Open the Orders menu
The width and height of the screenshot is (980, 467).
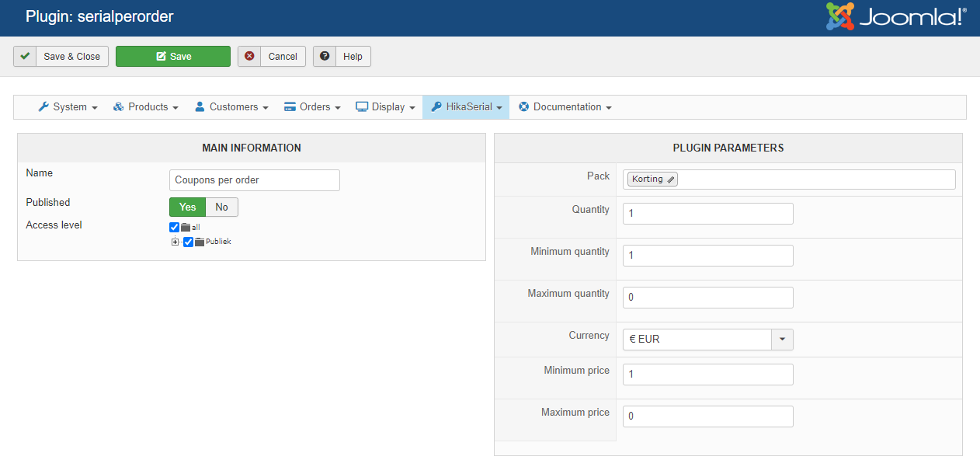pos(312,106)
